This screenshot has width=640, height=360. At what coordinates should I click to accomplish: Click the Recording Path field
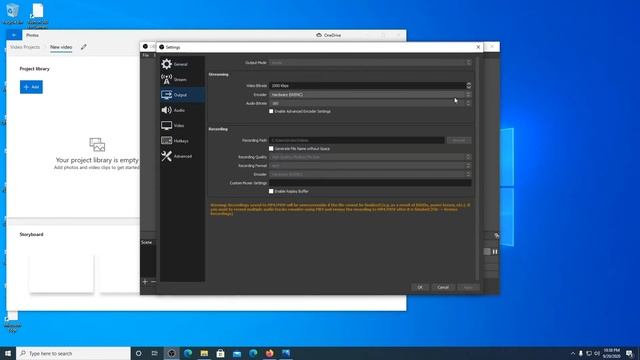(357, 140)
